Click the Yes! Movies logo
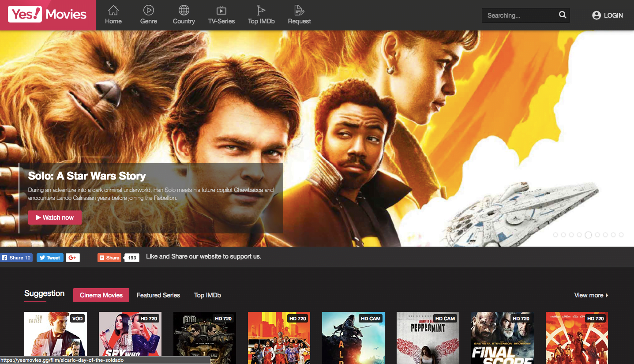The height and width of the screenshot is (364, 634). tap(48, 15)
